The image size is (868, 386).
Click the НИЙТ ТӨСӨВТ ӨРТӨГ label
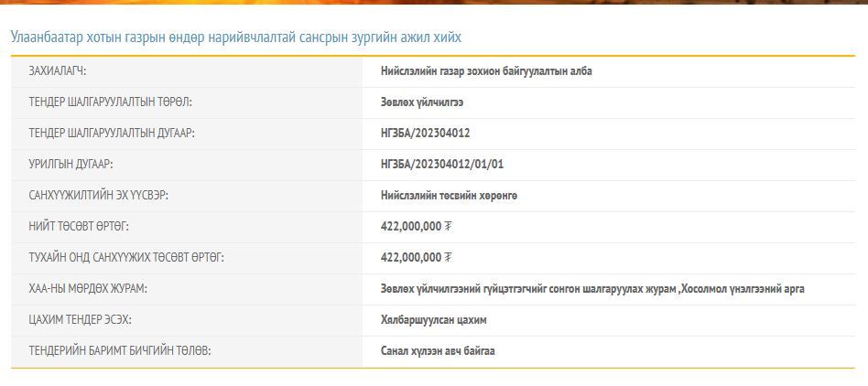tap(79, 227)
